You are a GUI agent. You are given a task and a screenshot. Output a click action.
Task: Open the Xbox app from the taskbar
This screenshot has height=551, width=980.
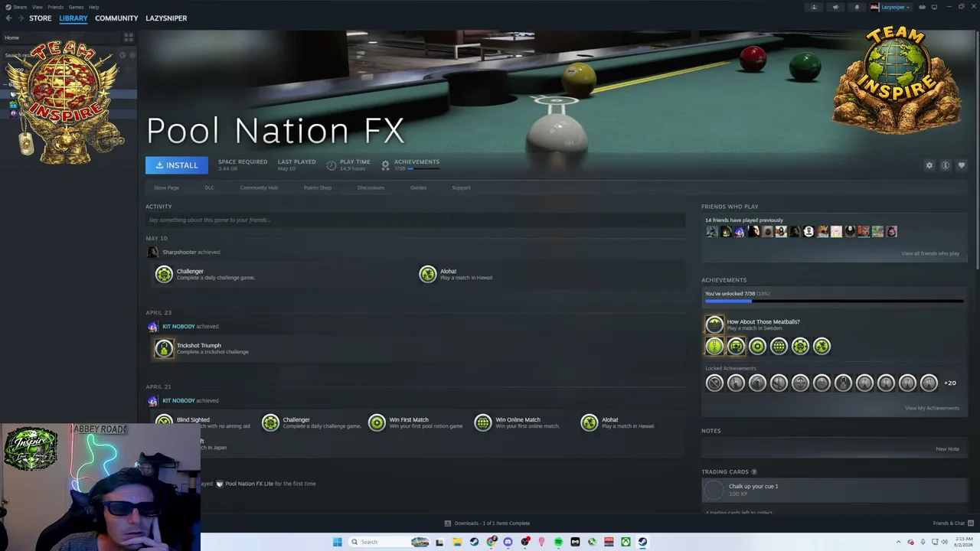tap(626, 542)
